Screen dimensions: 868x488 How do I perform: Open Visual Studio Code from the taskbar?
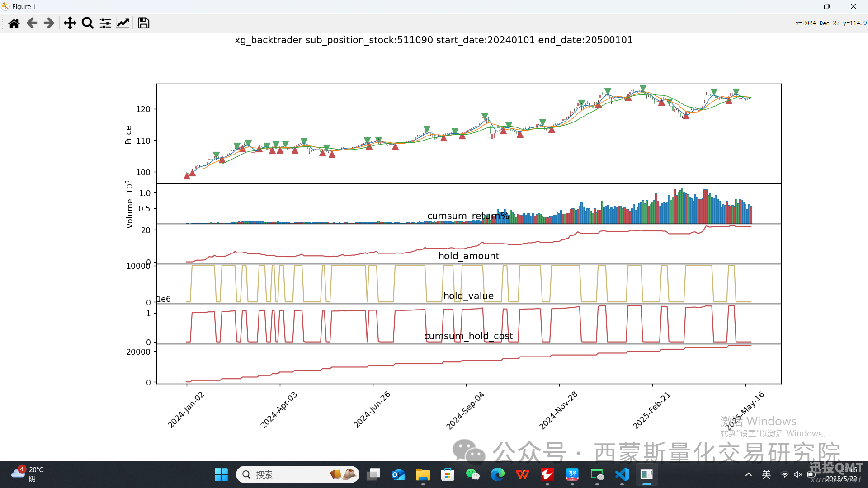pos(622,474)
